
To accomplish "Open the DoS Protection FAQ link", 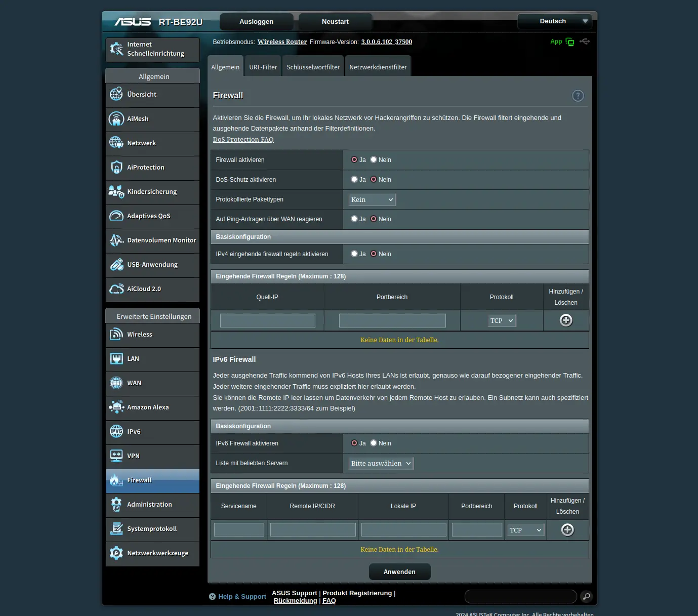I will [243, 140].
